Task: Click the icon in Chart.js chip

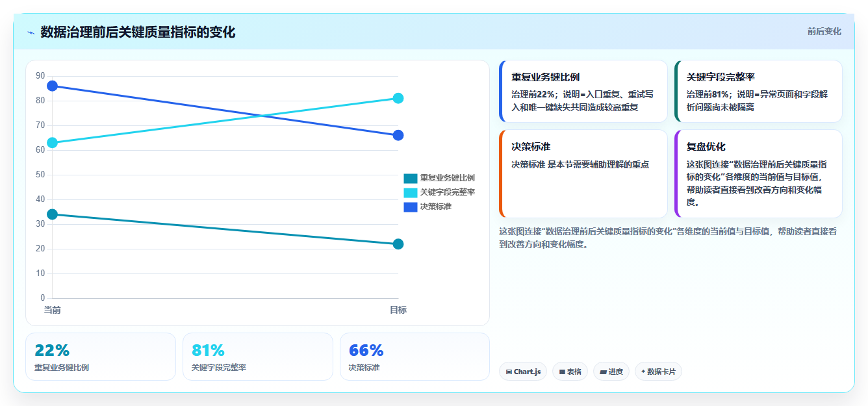Action: (509, 372)
